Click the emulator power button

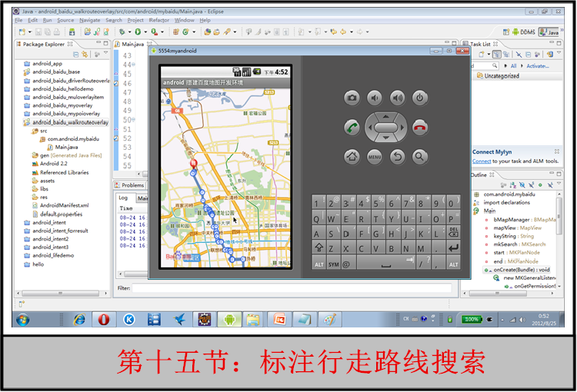(x=420, y=98)
